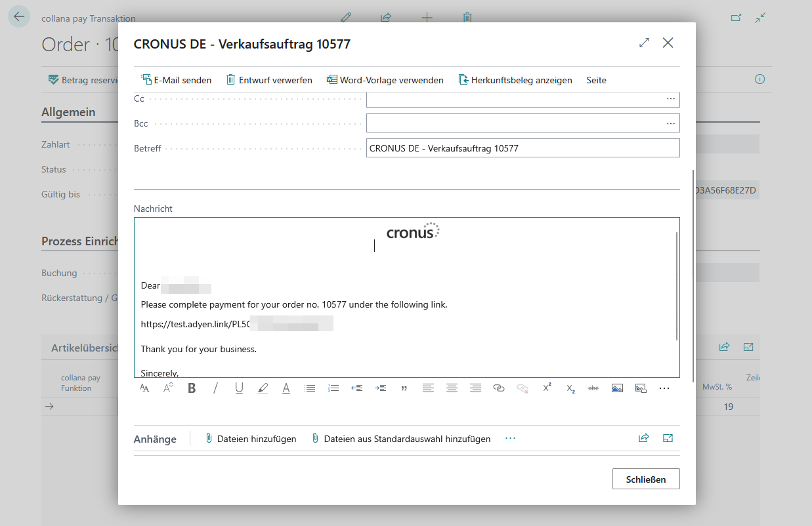Expand the Artikelübersicht part in background

tap(748, 347)
